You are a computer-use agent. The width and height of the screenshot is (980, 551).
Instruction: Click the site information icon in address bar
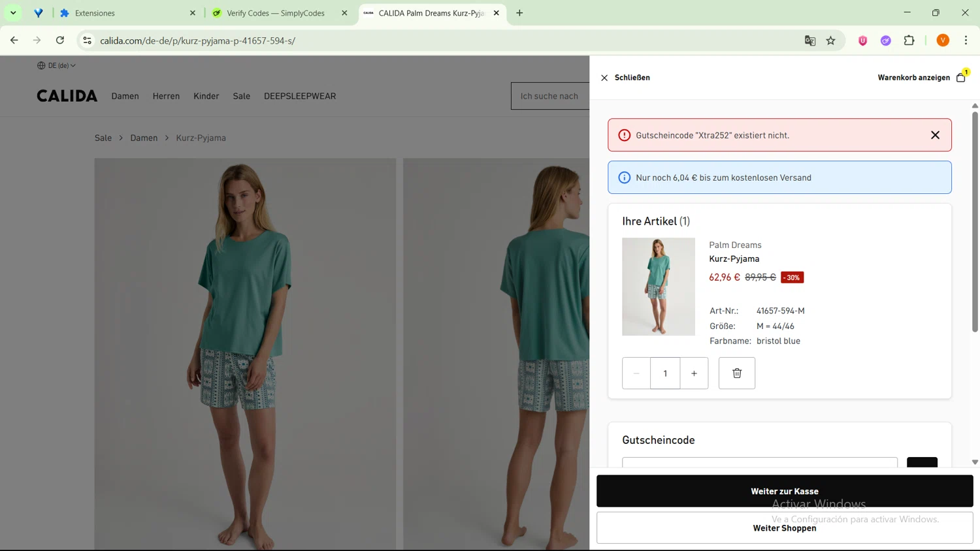pos(87,40)
